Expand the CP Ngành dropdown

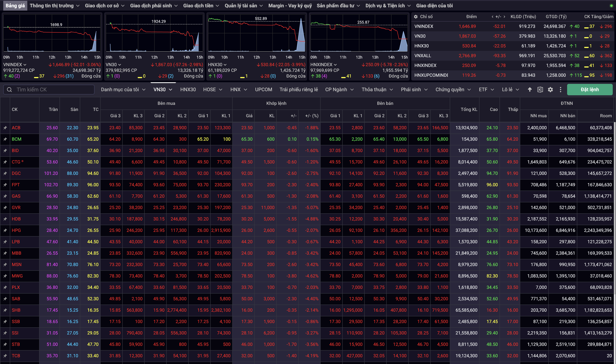tap(339, 90)
